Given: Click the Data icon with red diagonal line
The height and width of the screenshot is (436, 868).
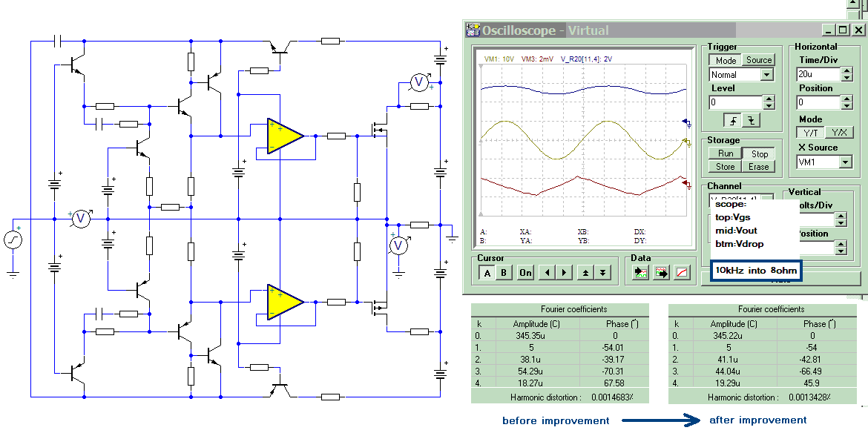Looking at the screenshot, I should (683, 272).
